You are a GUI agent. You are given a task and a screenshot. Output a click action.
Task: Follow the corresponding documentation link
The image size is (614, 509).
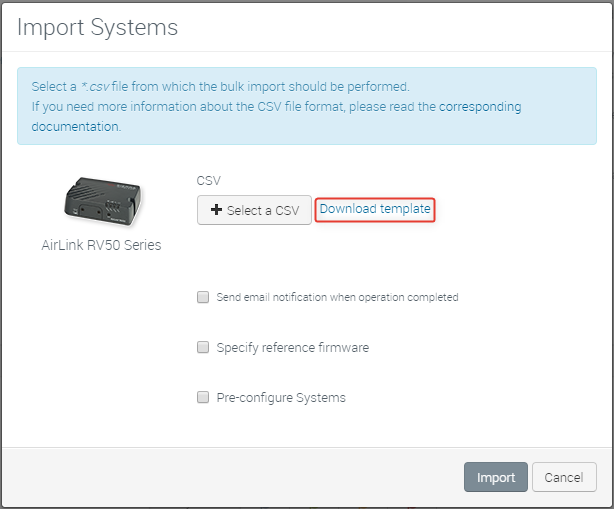click(479, 106)
